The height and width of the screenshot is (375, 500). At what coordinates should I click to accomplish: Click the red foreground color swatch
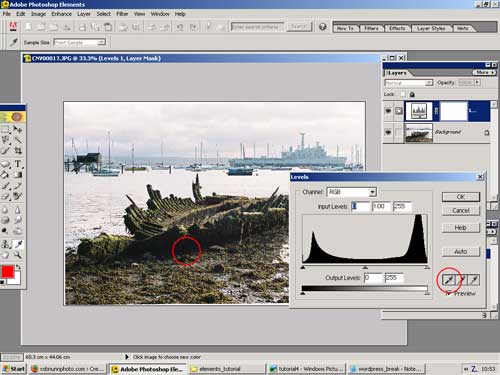(7, 272)
